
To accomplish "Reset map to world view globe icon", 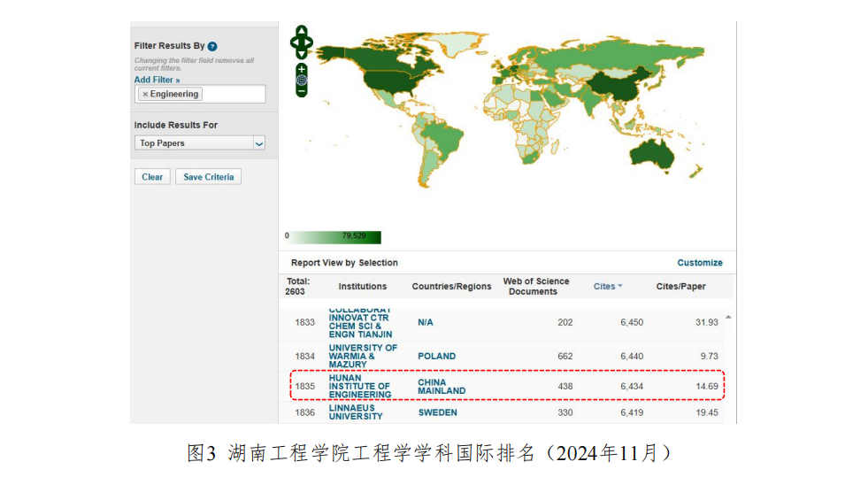I will (x=301, y=81).
